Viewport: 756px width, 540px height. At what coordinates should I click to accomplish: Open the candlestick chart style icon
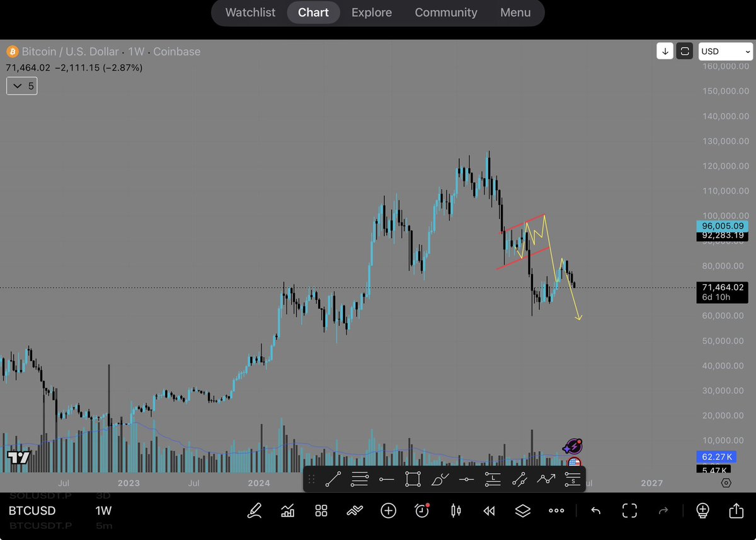[455, 510]
